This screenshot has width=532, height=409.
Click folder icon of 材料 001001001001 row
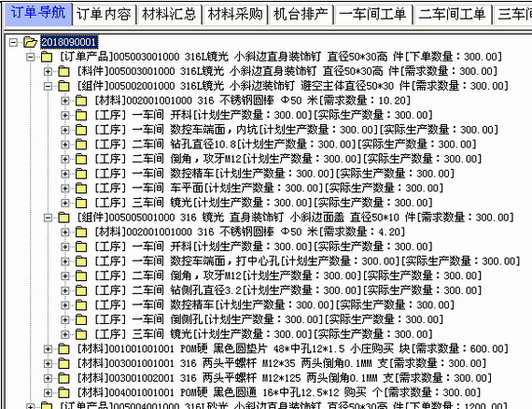coord(63,349)
